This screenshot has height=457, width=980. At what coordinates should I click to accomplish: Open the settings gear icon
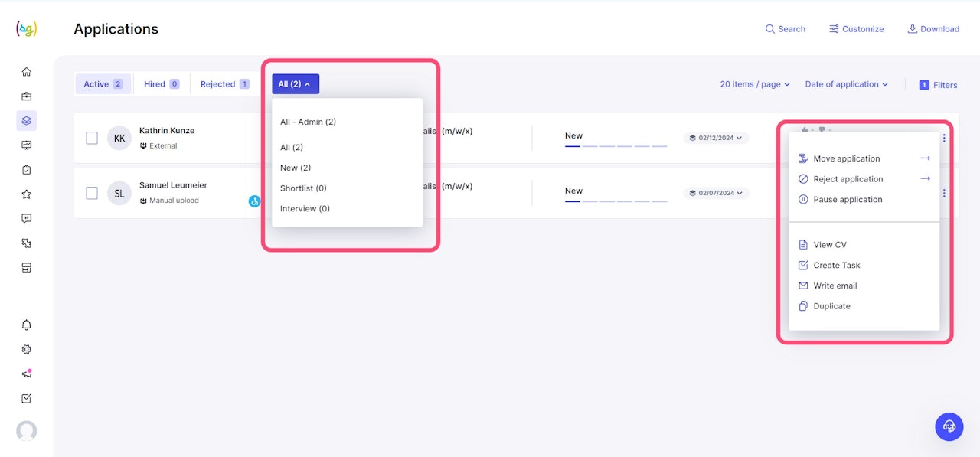(26, 349)
